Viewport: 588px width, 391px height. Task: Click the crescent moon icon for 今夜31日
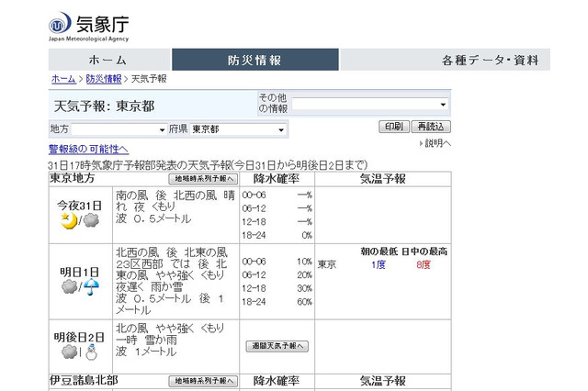pyautogui.click(x=69, y=220)
